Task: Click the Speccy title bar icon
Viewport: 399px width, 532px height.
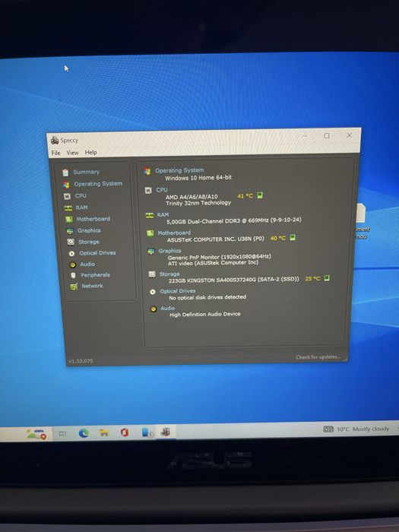Action: (54, 140)
